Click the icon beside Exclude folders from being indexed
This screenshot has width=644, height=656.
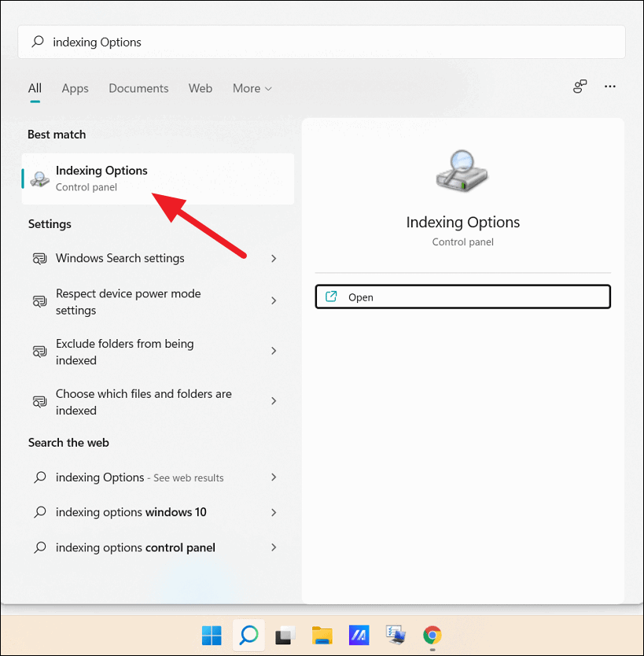coord(40,352)
